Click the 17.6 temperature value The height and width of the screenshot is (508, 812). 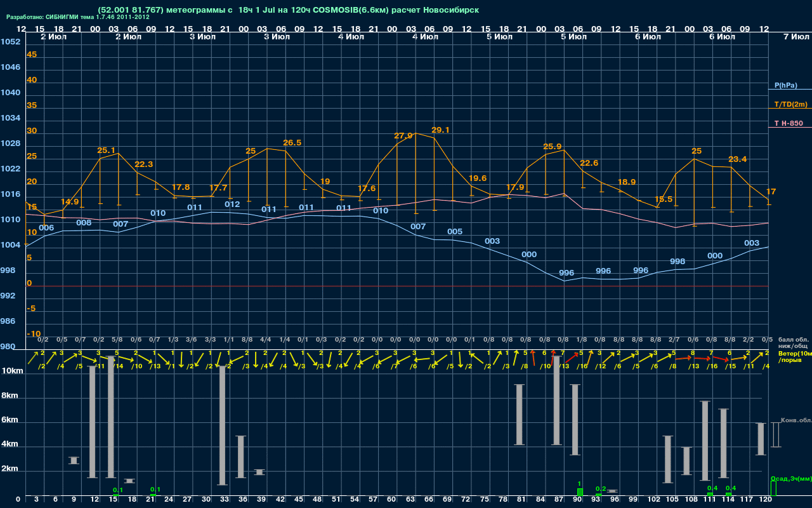[367, 189]
